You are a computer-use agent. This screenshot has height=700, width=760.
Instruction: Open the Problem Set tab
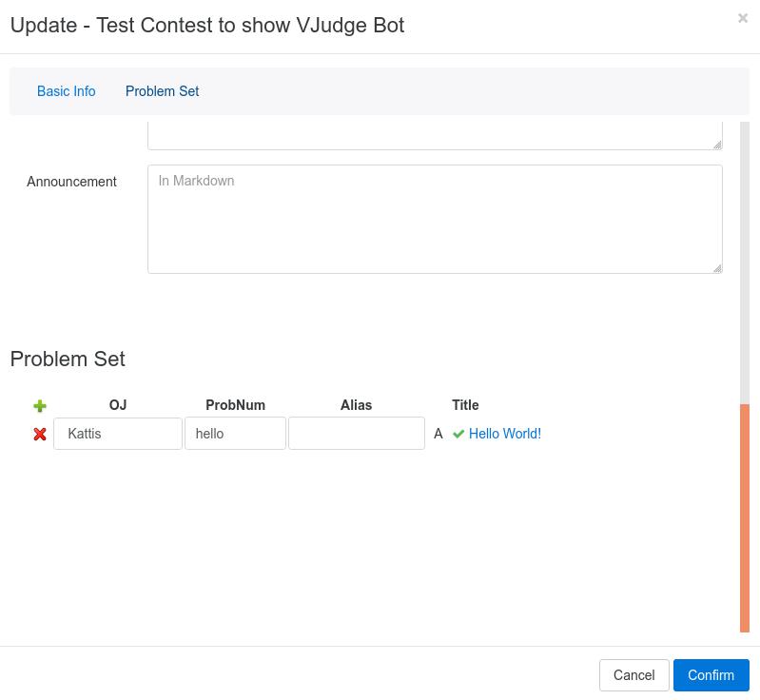[x=162, y=91]
